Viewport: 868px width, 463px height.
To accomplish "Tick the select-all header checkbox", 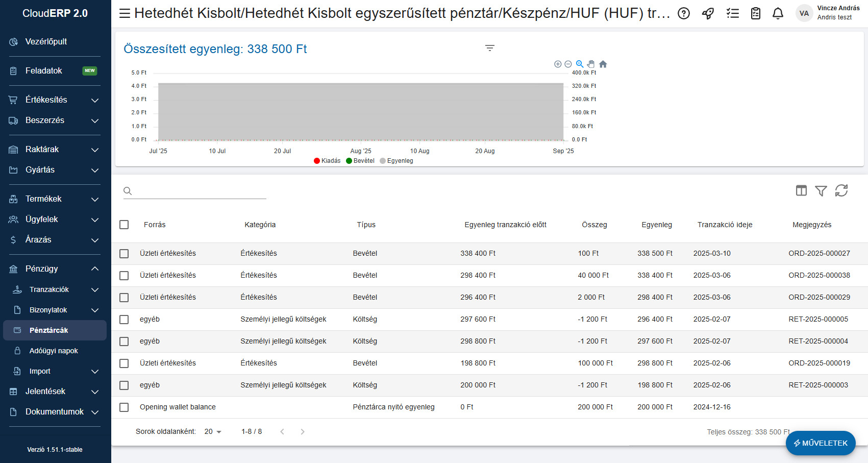I will [124, 225].
